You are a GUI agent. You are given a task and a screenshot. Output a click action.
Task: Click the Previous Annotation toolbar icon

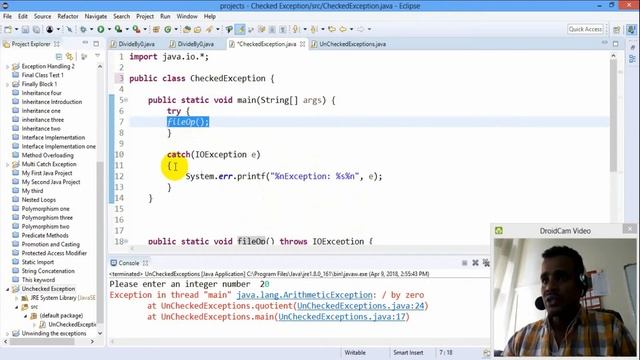pyautogui.click(x=314, y=29)
